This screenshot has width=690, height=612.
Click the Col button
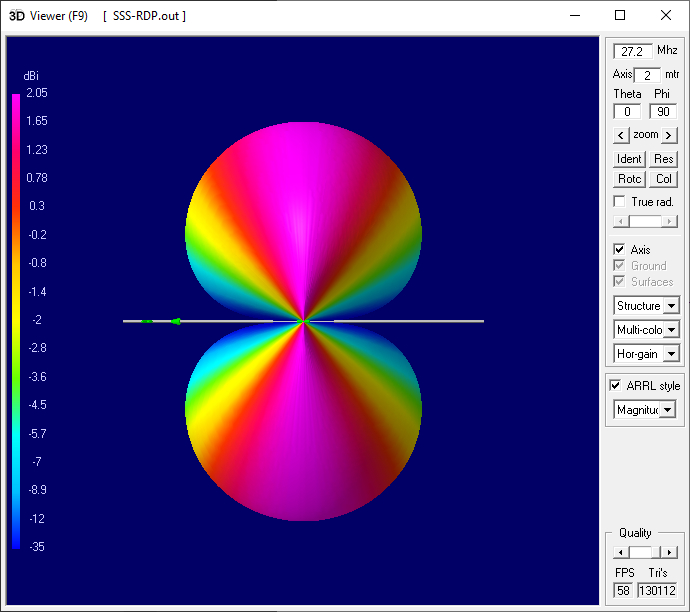[664, 179]
